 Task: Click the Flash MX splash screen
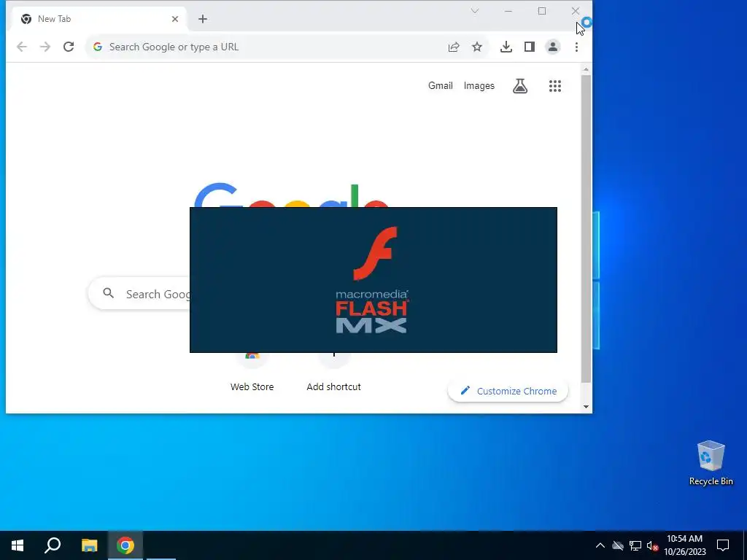pyautogui.click(x=373, y=280)
